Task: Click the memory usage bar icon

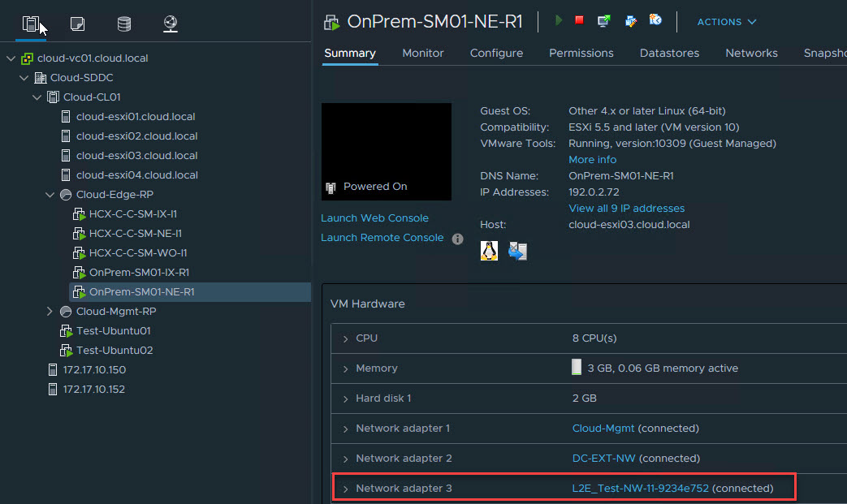Action: tap(577, 368)
